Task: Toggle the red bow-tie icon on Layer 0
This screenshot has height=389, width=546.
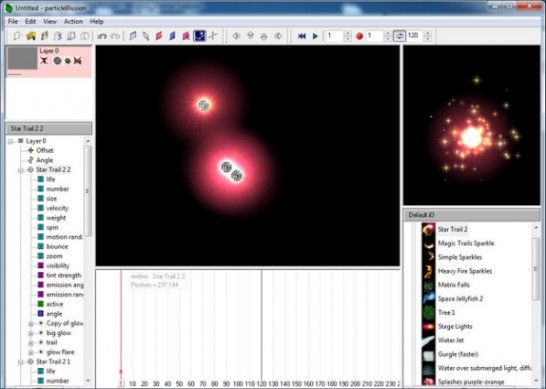Action: pyautogui.click(x=77, y=61)
